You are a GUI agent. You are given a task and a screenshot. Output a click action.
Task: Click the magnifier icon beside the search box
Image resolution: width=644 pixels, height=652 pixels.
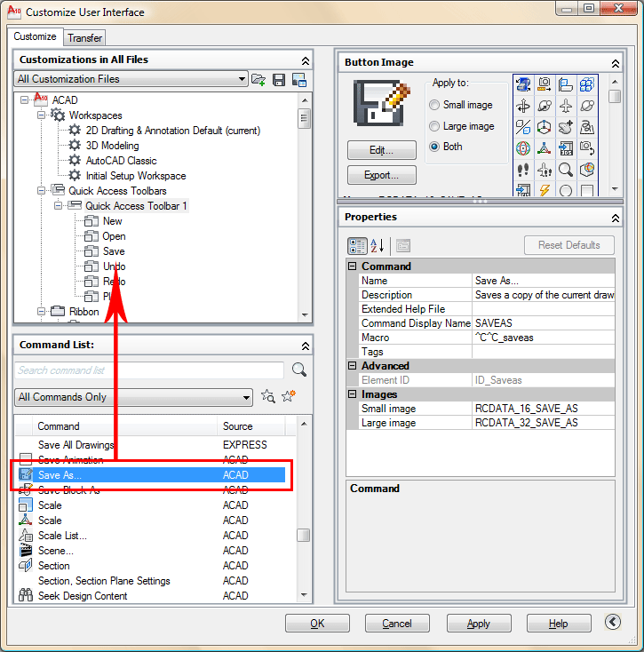(299, 370)
